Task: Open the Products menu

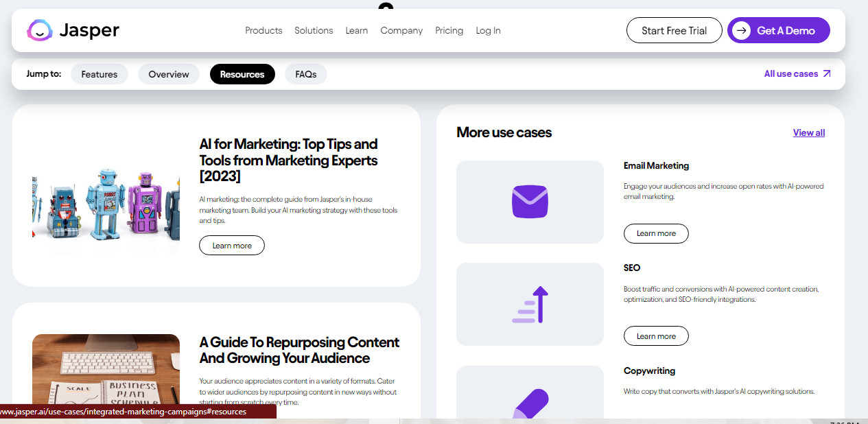Action: coord(263,30)
